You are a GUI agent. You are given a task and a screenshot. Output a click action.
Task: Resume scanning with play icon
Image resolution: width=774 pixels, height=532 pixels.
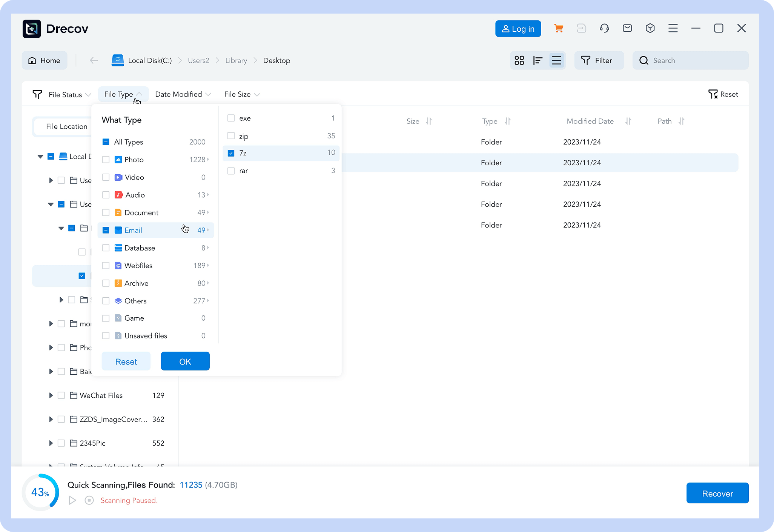[x=72, y=500]
